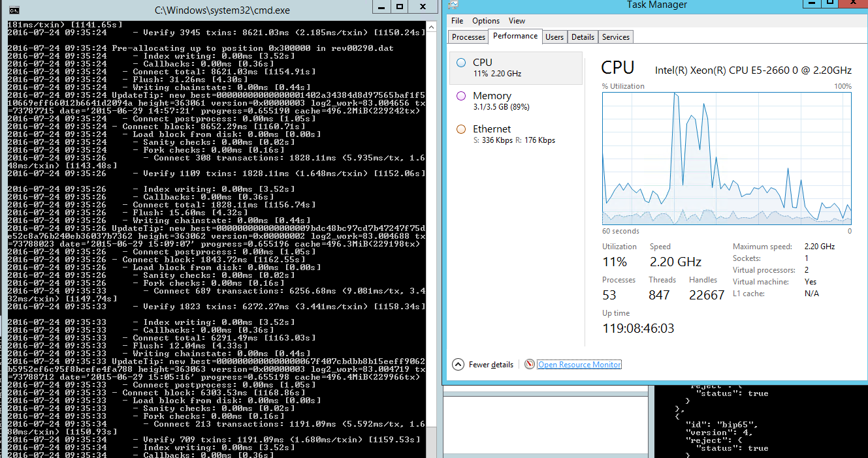Open the Options menu in Task Manager
Image resolution: width=868 pixels, height=458 pixels.
click(x=486, y=21)
